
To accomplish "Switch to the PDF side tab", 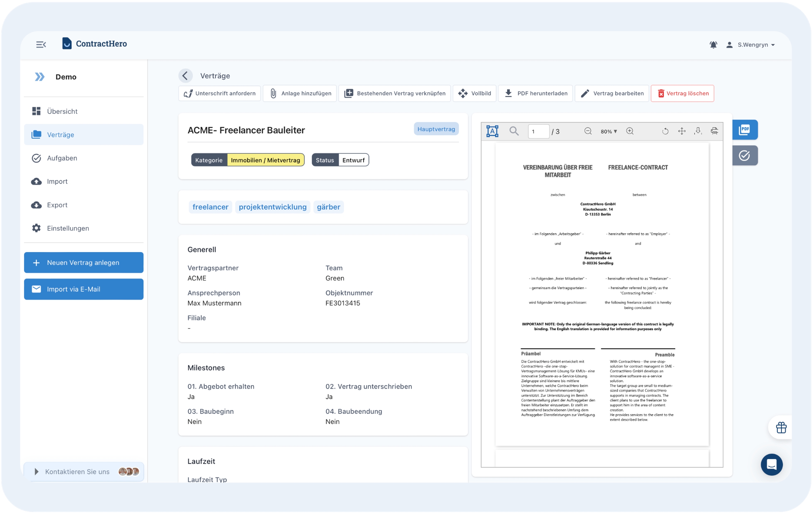I will [x=744, y=130].
